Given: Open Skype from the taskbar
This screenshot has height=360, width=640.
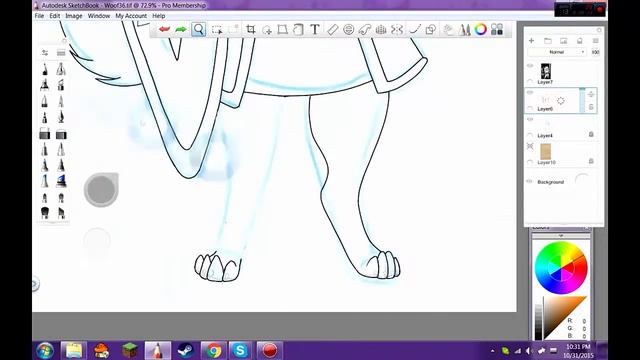Looking at the screenshot, I should (240, 350).
